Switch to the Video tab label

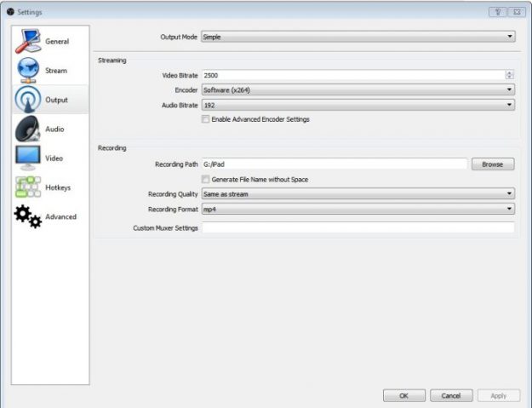click(x=54, y=158)
